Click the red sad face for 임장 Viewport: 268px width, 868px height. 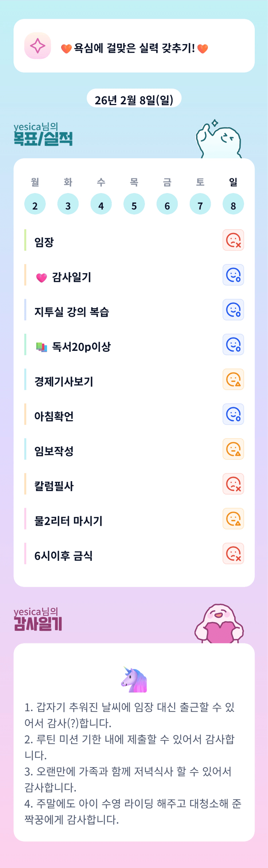click(x=233, y=240)
